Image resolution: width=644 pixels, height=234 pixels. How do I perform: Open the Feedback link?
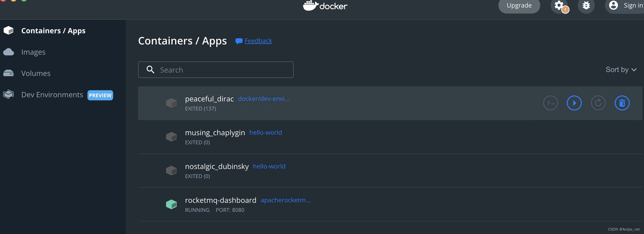point(258,41)
